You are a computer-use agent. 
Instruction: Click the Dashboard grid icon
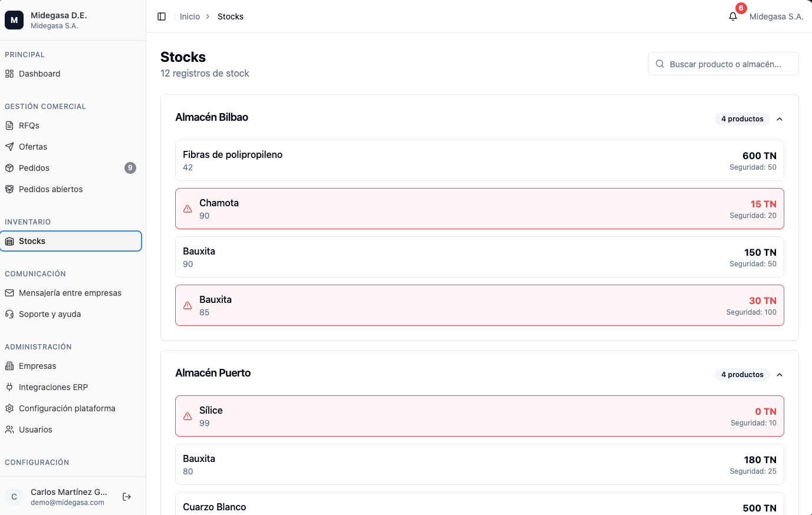tap(9, 74)
